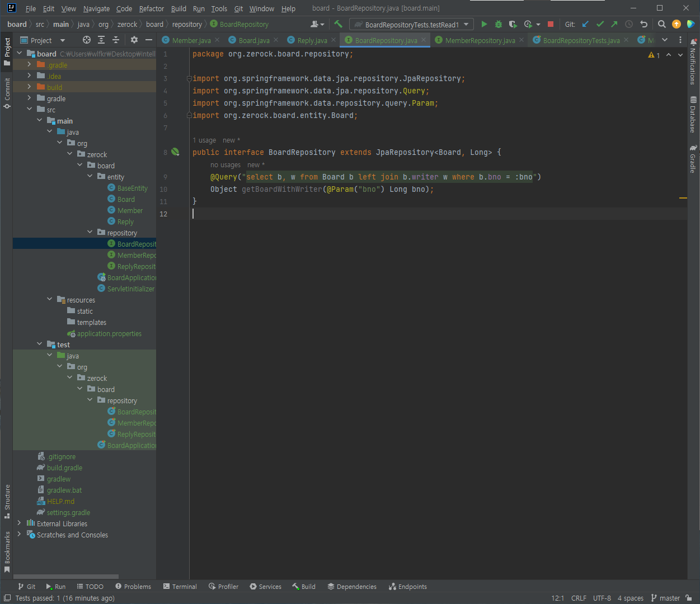The height and width of the screenshot is (604, 700).
Task: Hide the Project tool window
Action: tap(148, 40)
